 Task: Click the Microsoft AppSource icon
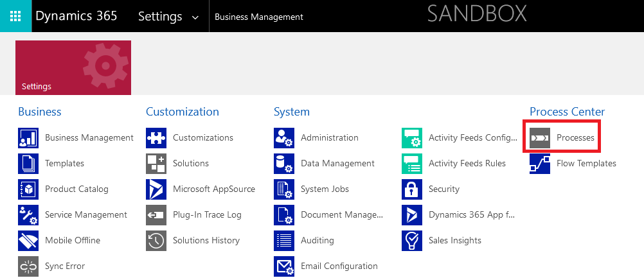(x=156, y=189)
